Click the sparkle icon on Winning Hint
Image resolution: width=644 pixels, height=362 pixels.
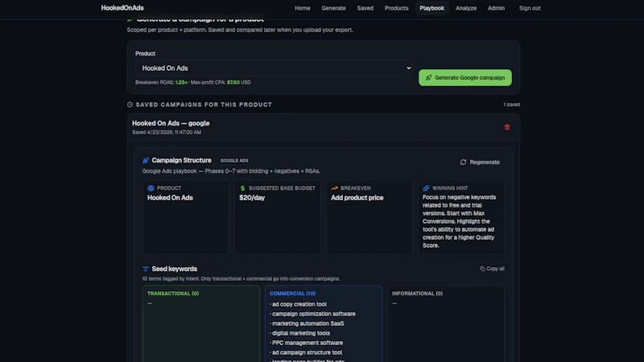tap(426, 188)
